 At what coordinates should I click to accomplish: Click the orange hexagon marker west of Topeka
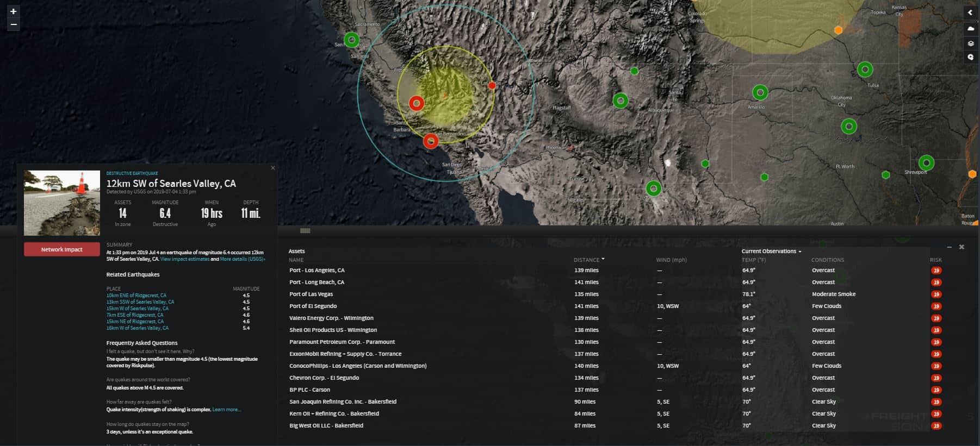click(x=839, y=30)
